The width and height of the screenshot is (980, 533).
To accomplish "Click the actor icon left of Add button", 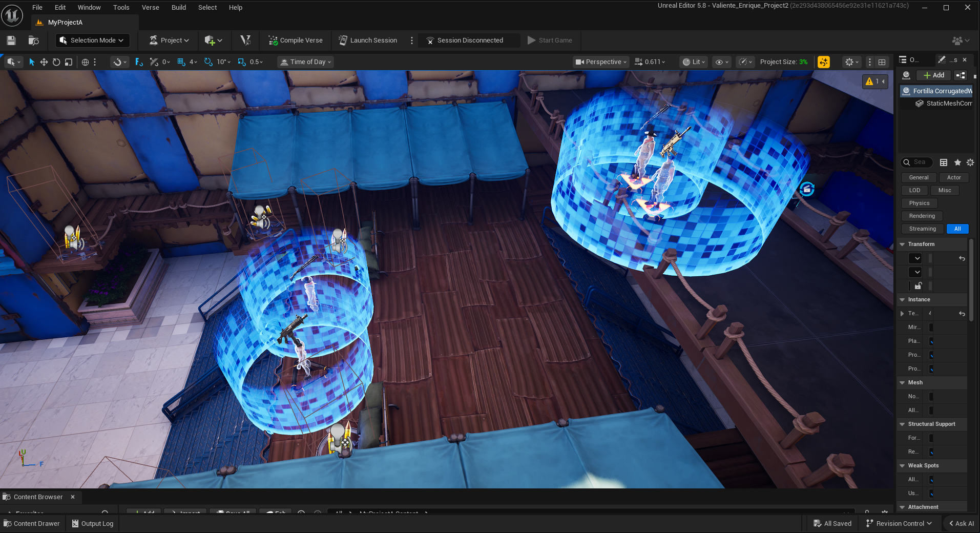I will coord(906,75).
